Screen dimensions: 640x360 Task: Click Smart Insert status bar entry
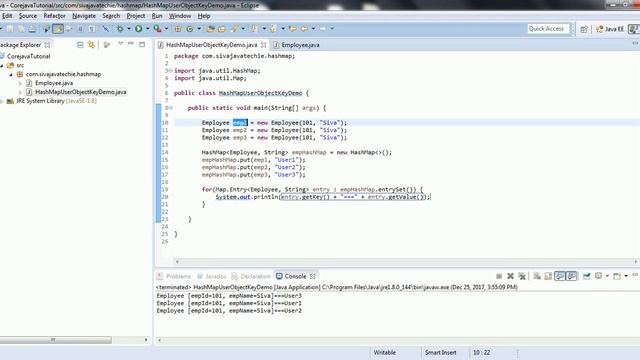[x=440, y=353]
